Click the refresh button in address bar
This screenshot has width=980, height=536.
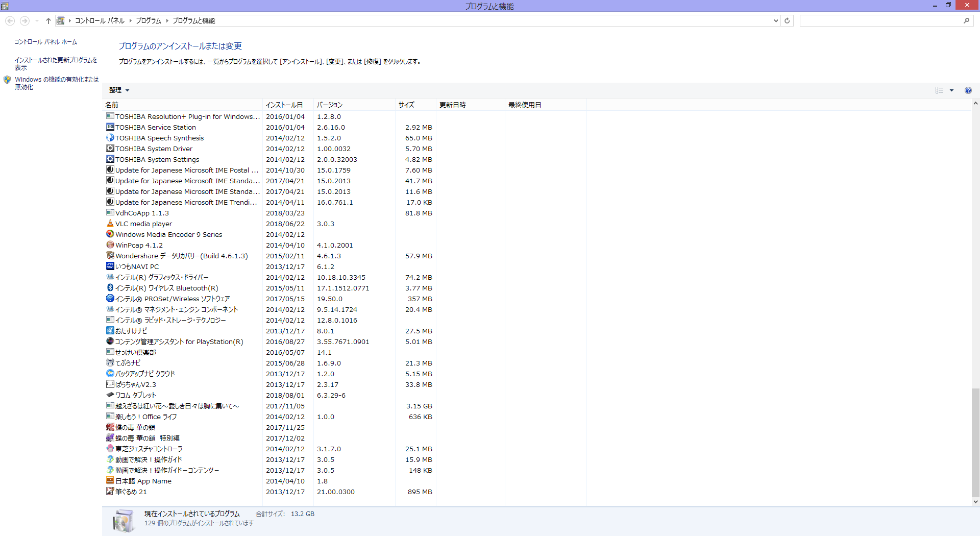tap(787, 21)
